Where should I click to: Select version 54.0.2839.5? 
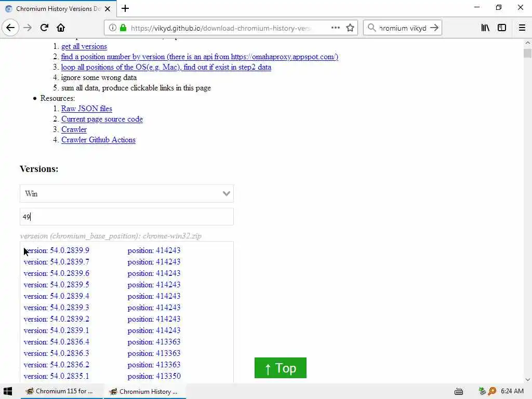coord(57,285)
